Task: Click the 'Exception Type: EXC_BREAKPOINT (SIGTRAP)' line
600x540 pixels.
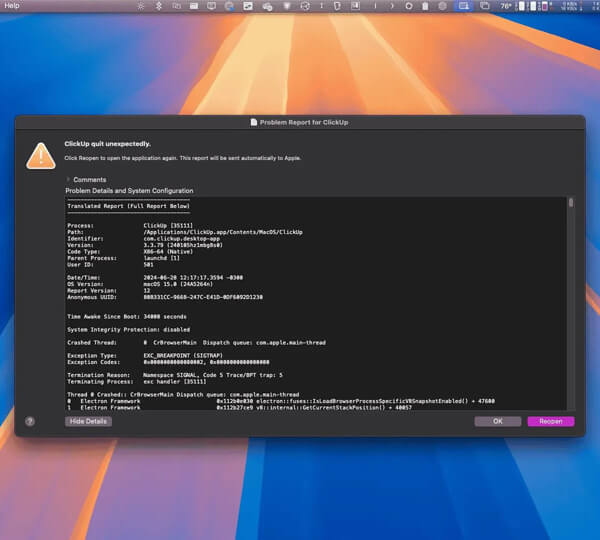Action: 145,356
